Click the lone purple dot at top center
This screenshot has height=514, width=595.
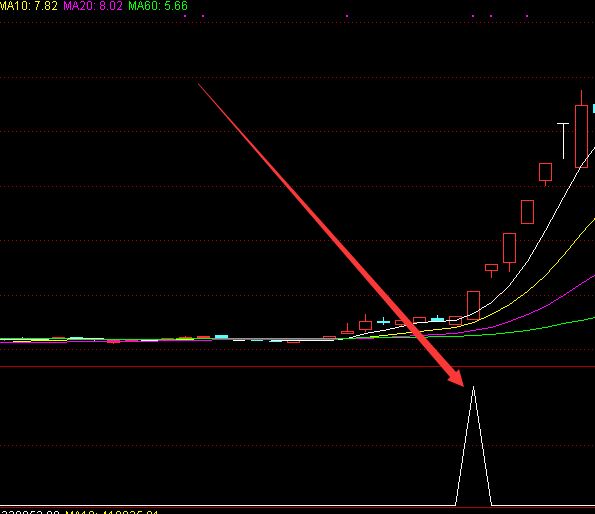tap(347, 16)
